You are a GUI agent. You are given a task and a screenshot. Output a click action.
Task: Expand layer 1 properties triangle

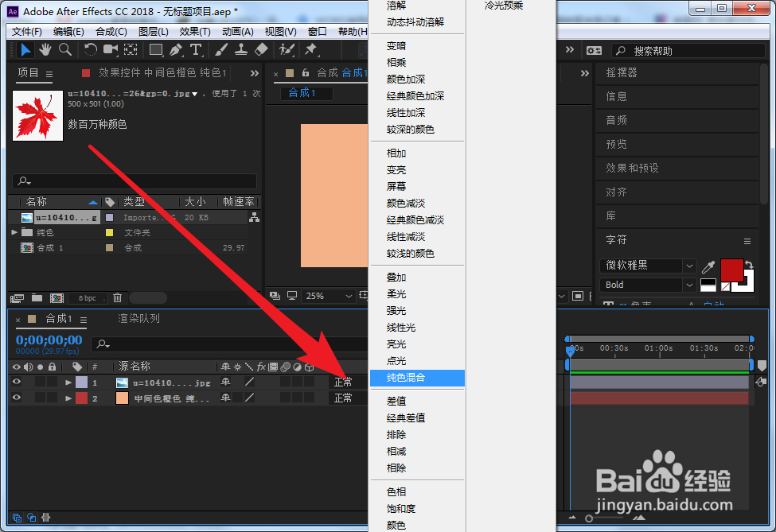pyautogui.click(x=68, y=382)
